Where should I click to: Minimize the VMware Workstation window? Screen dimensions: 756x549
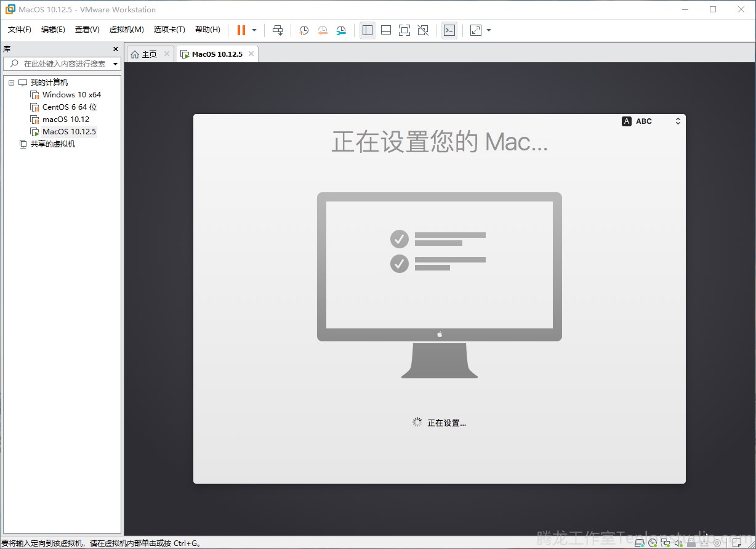tap(685, 9)
